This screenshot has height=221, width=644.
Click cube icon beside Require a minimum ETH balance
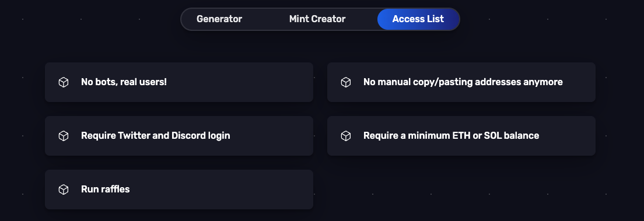(x=346, y=135)
